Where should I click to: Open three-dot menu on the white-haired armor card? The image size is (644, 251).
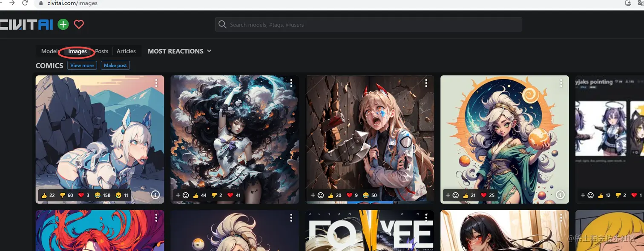point(156,83)
